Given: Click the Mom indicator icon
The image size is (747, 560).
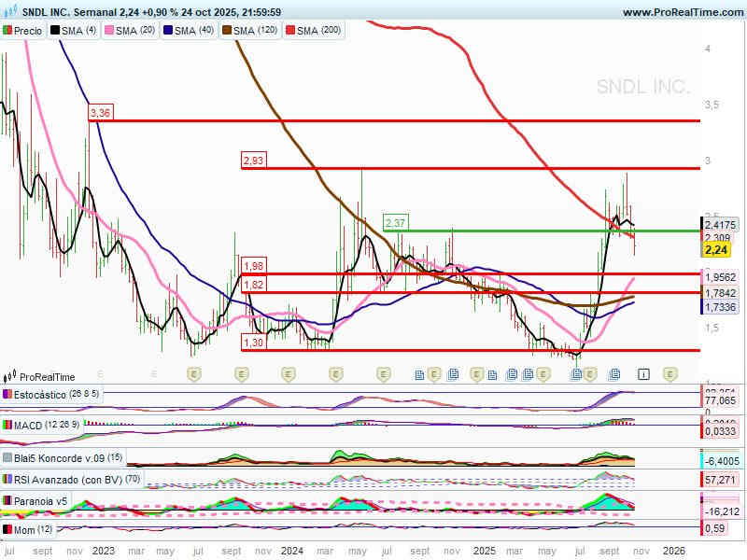Looking at the screenshot, I should click(7, 530).
